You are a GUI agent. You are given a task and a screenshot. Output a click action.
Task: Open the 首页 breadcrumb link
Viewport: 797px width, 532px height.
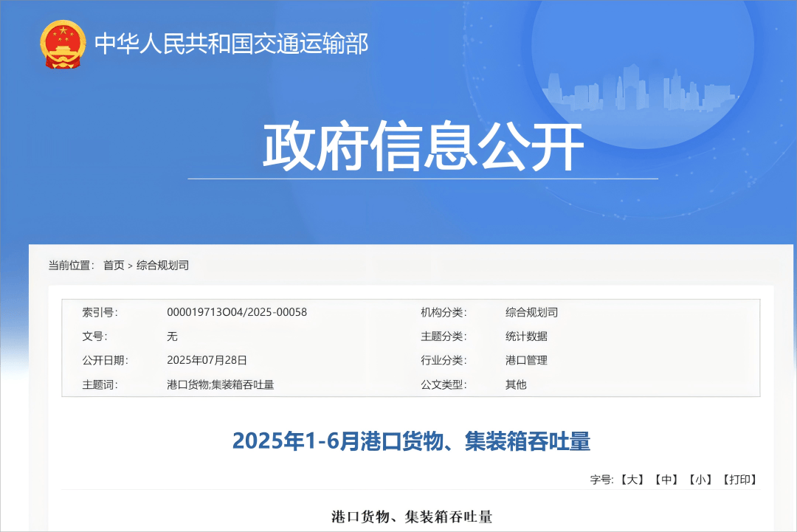tap(114, 265)
